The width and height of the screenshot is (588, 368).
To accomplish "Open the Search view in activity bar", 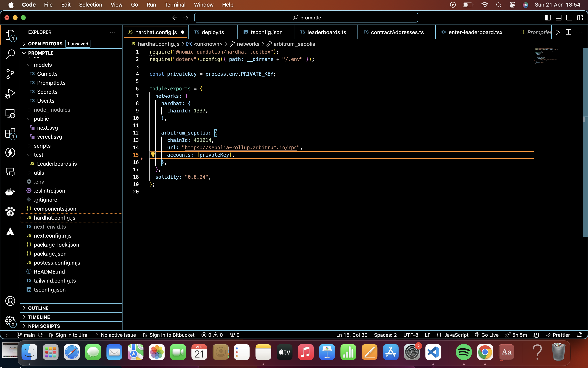I will [10, 54].
